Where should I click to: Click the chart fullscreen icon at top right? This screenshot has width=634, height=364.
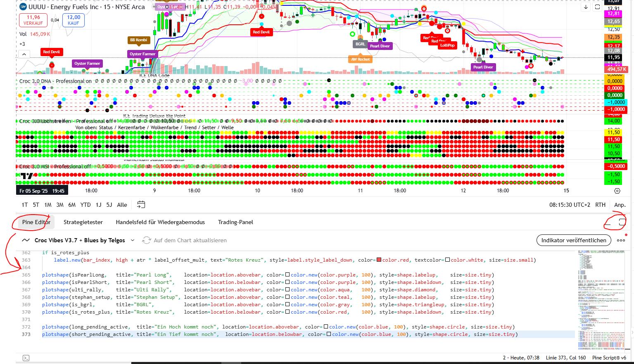click(597, 7)
